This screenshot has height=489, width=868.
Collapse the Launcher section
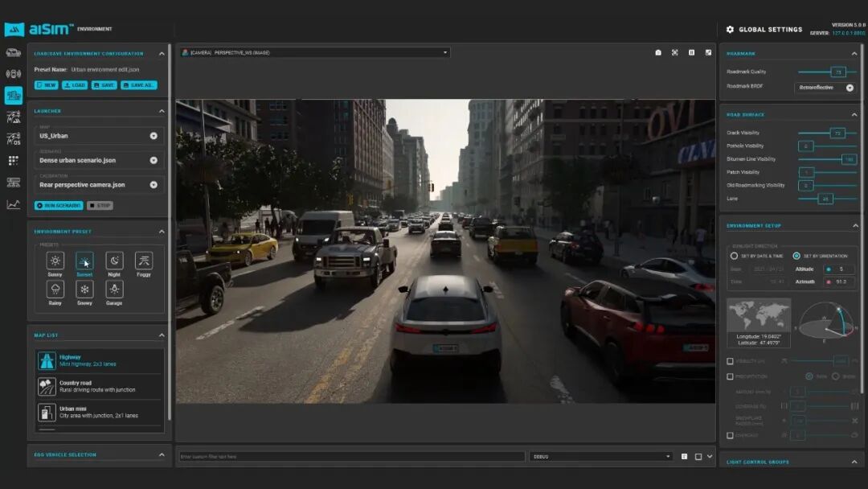coord(162,111)
